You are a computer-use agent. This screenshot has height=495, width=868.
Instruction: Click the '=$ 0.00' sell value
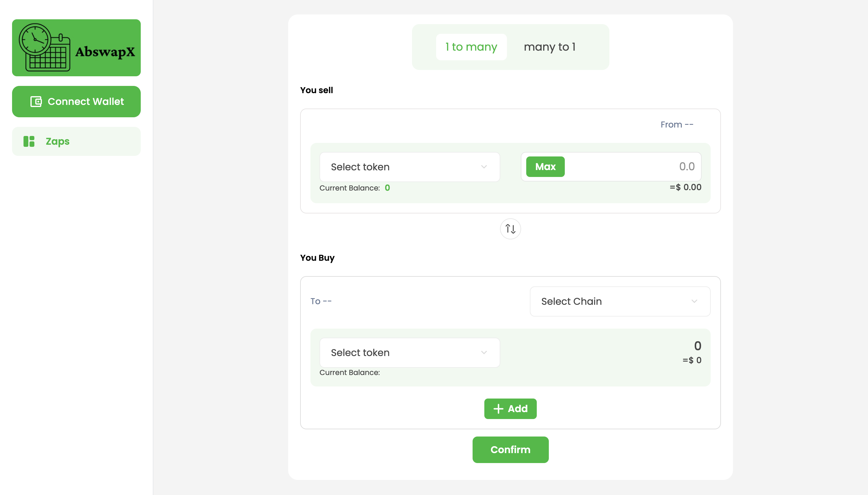685,187
